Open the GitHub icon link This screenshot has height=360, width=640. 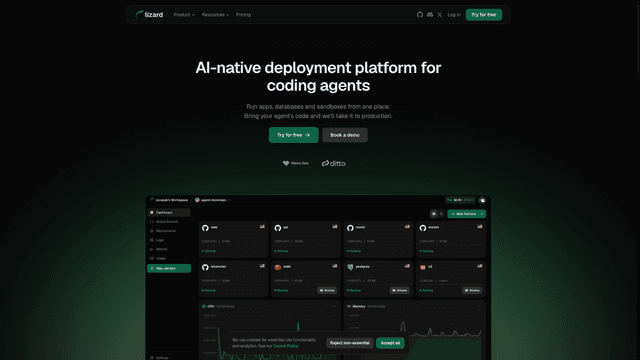tap(420, 15)
